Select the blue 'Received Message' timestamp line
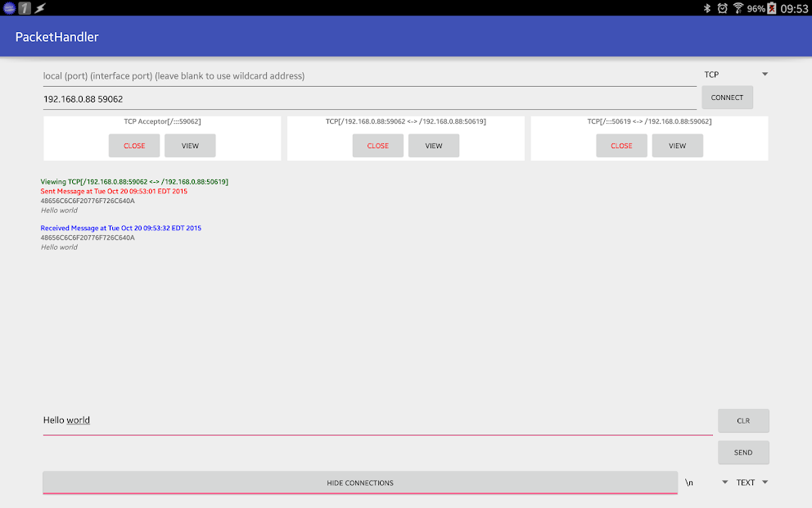The height and width of the screenshot is (508, 812). (120, 228)
